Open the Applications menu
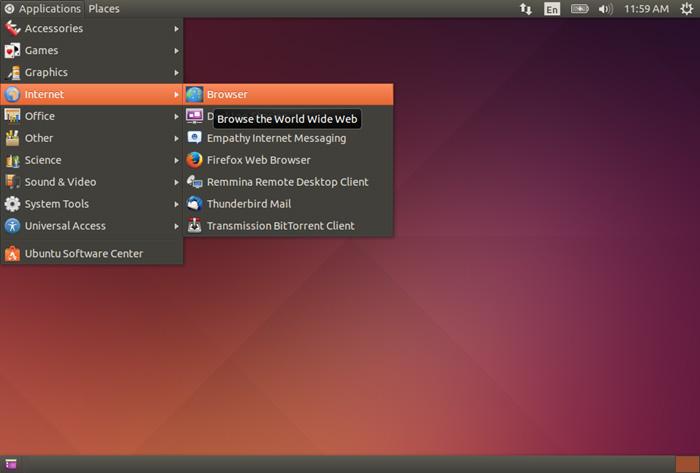This screenshot has height=473, width=700. tap(43, 9)
